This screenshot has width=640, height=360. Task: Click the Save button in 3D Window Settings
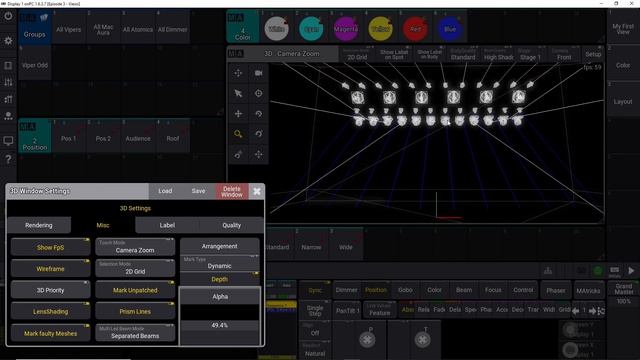click(198, 191)
